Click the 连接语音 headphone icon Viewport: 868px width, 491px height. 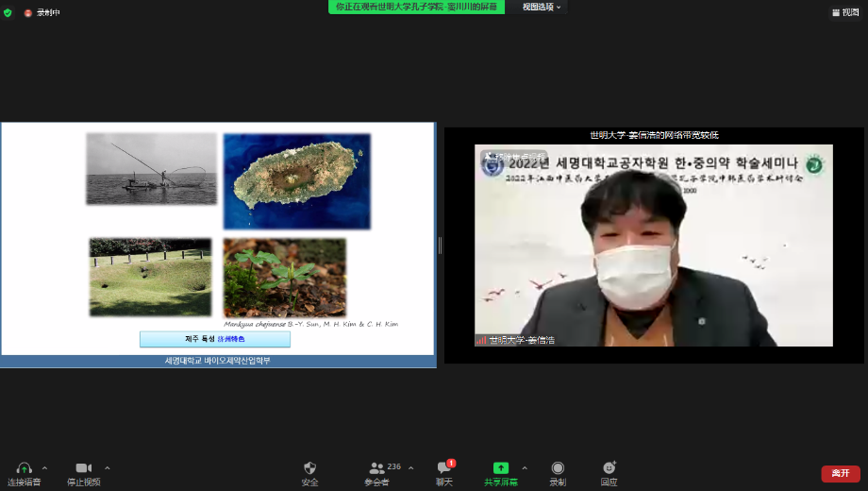pyautogui.click(x=25, y=468)
